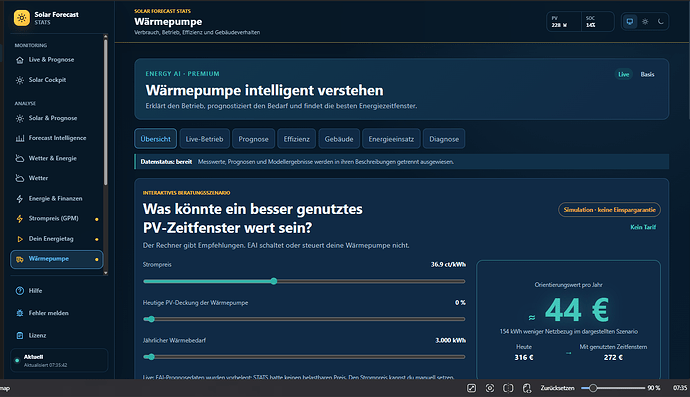This screenshot has width=690, height=397.
Task: Click the house icon beside Live & Prognose
Action: pos(20,60)
